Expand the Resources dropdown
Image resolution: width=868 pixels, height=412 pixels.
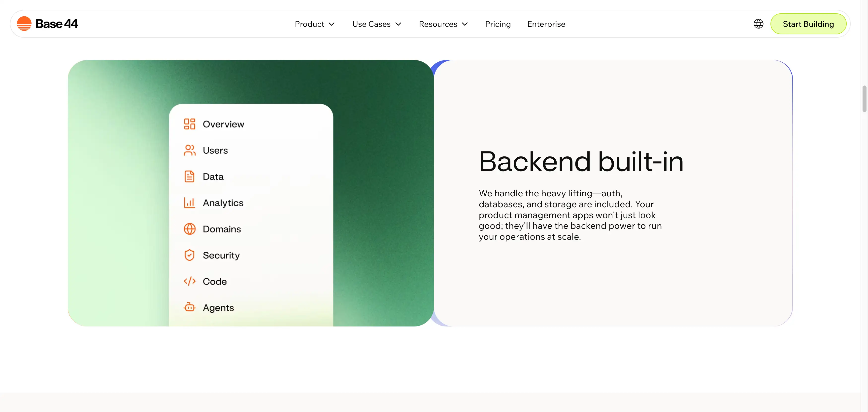[x=443, y=24]
